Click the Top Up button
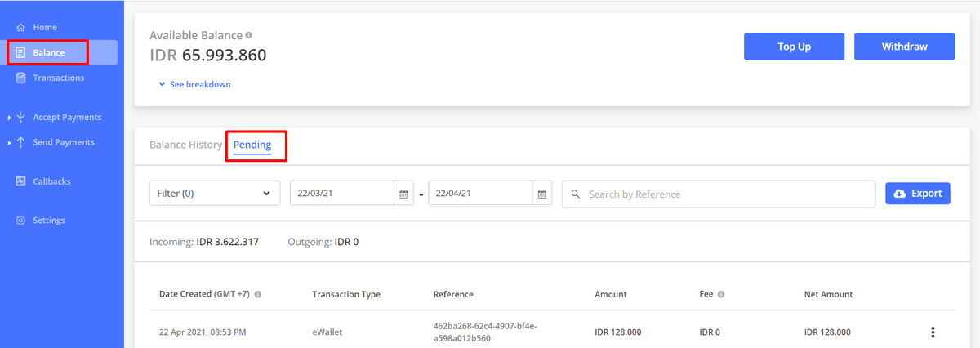 (794, 47)
